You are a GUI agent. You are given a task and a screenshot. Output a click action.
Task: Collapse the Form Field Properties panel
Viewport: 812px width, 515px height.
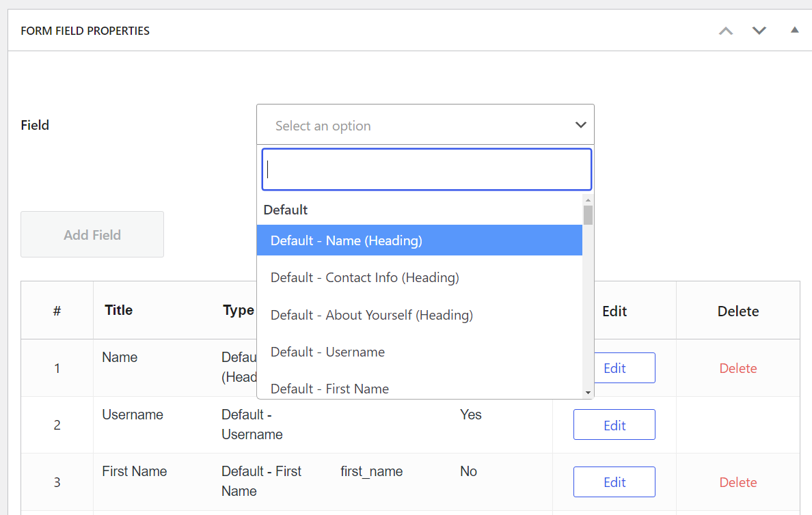(x=794, y=30)
